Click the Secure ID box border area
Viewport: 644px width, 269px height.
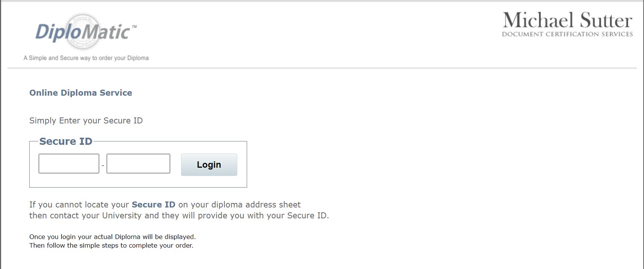click(x=138, y=187)
